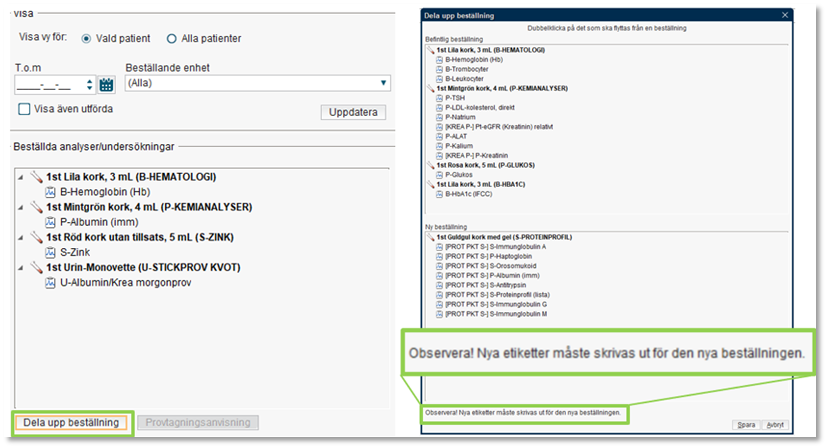
Task: Select the Alla patienter radio button
Action: click(x=172, y=38)
